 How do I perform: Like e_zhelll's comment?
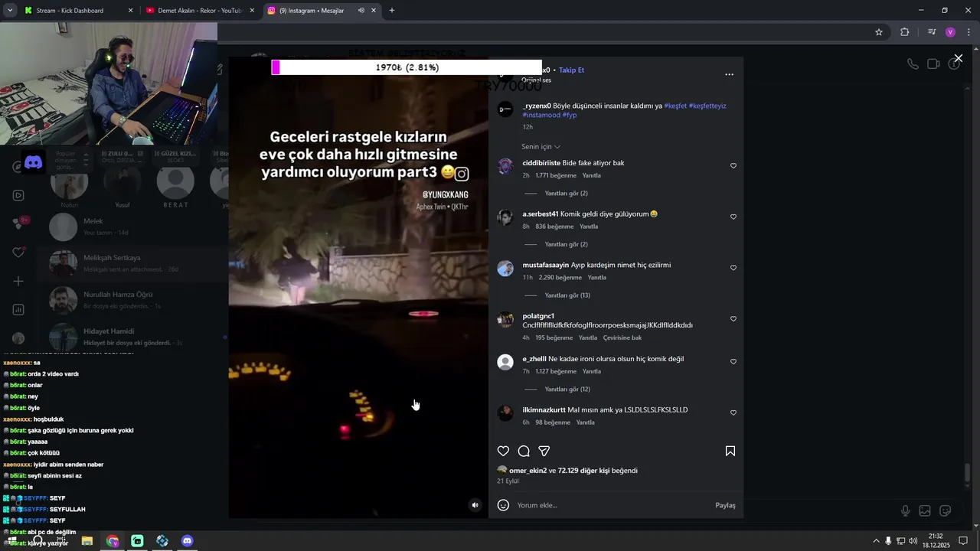tap(733, 362)
